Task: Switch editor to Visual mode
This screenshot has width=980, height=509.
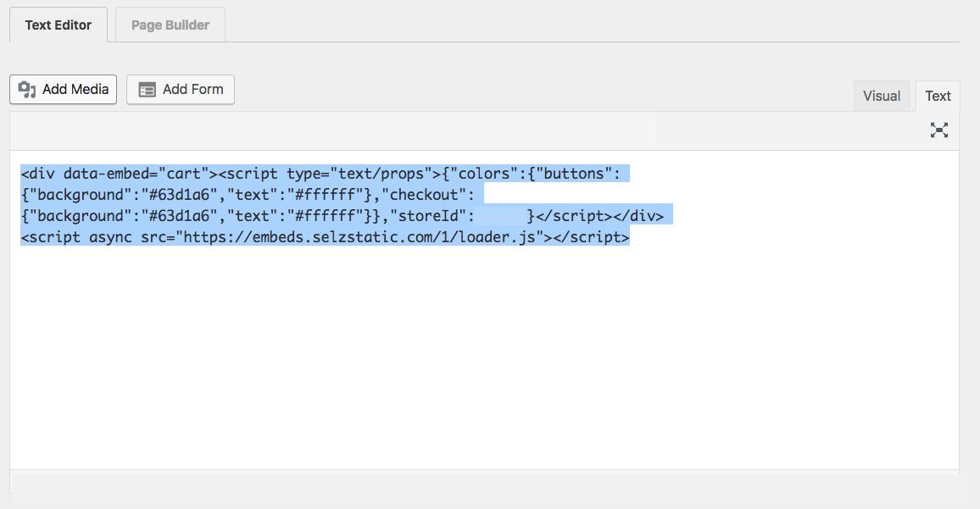Action: (x=882, y=97)
